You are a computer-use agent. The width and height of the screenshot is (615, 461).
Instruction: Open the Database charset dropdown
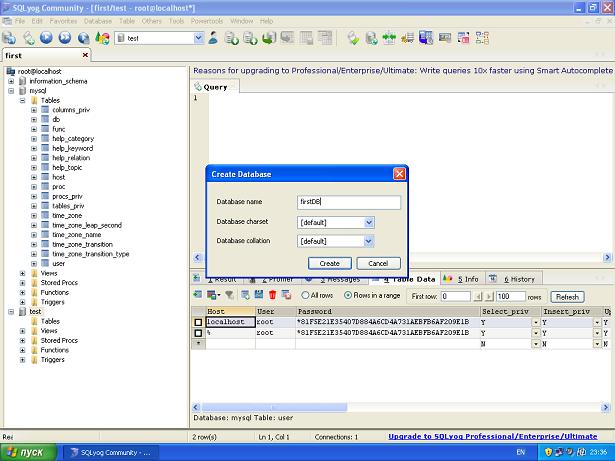pyautogui.click(x=369, y=222)
